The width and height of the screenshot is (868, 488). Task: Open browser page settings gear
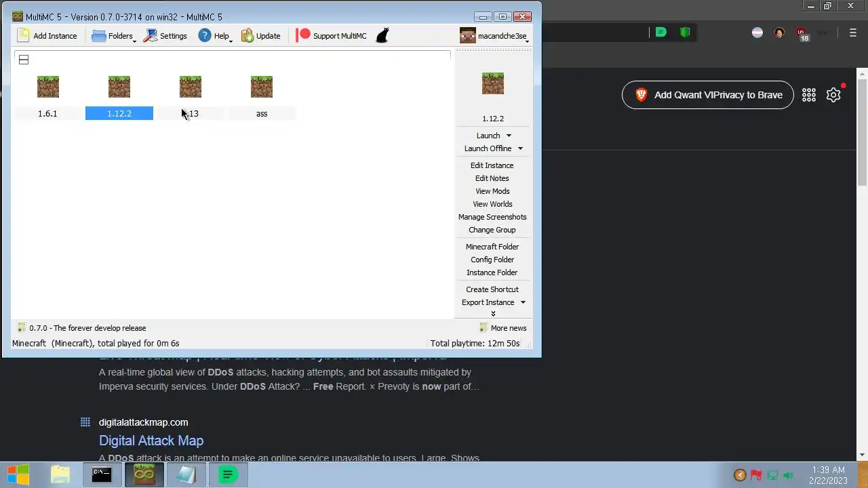(833, 95)
